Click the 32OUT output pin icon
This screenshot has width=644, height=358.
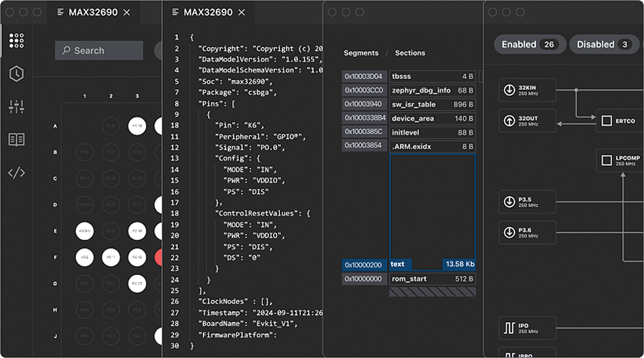pyautogui.click(x=509, y=120)
